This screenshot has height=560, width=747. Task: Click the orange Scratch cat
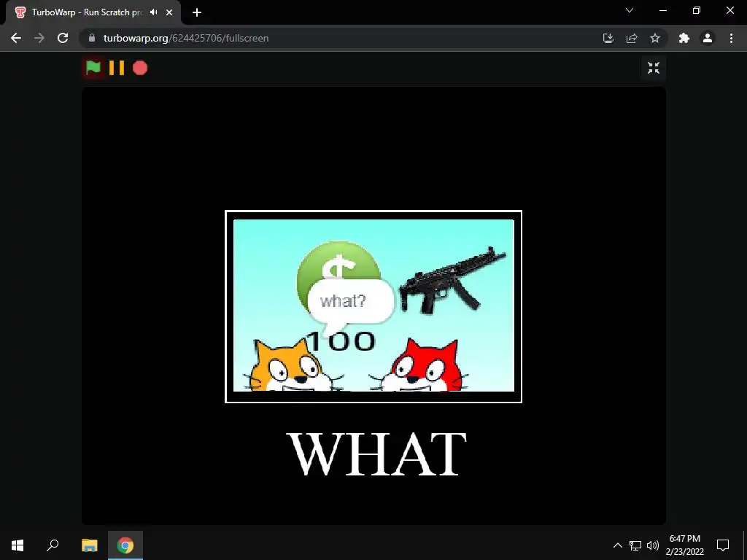tap(292, 365)
